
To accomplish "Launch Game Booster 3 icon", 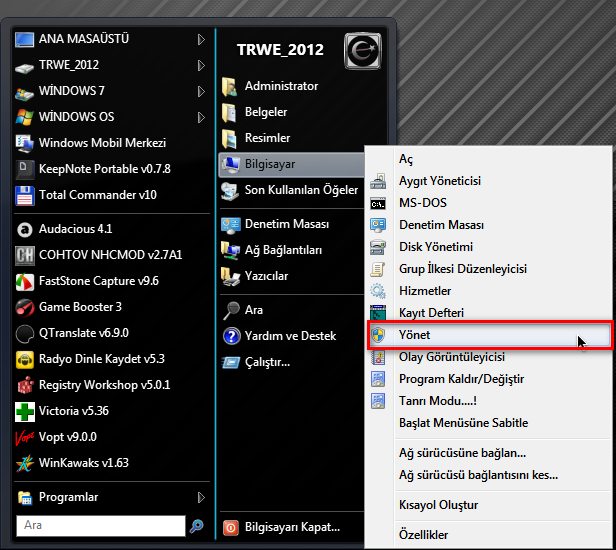I will [24, 307].
